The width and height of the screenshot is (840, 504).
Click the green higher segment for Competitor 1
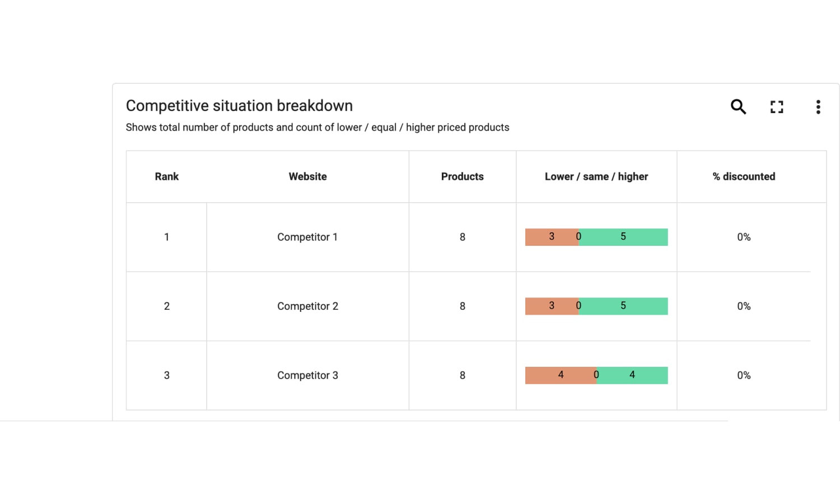(623, 237)
